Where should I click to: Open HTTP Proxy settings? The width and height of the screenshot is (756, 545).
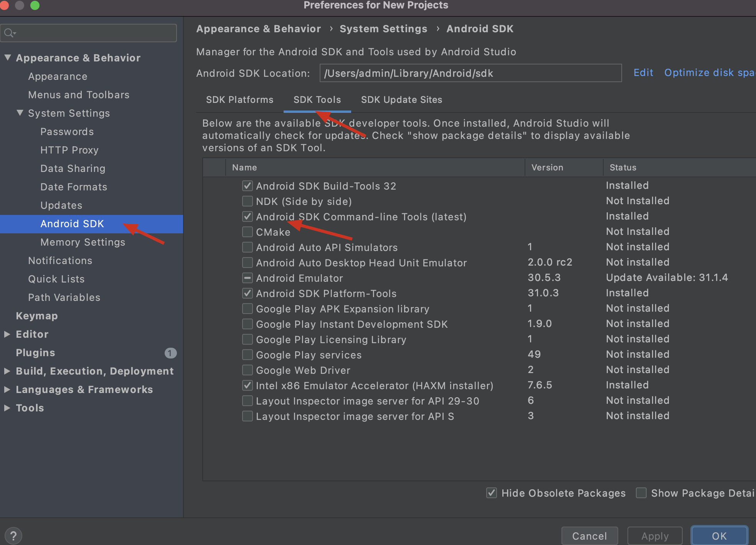(x=69, y=150)
